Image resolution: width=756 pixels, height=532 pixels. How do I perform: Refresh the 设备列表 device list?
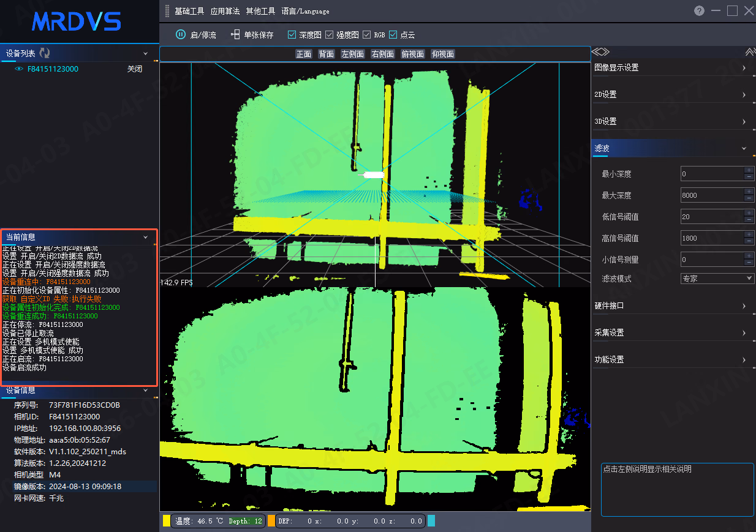click(45, 53)
